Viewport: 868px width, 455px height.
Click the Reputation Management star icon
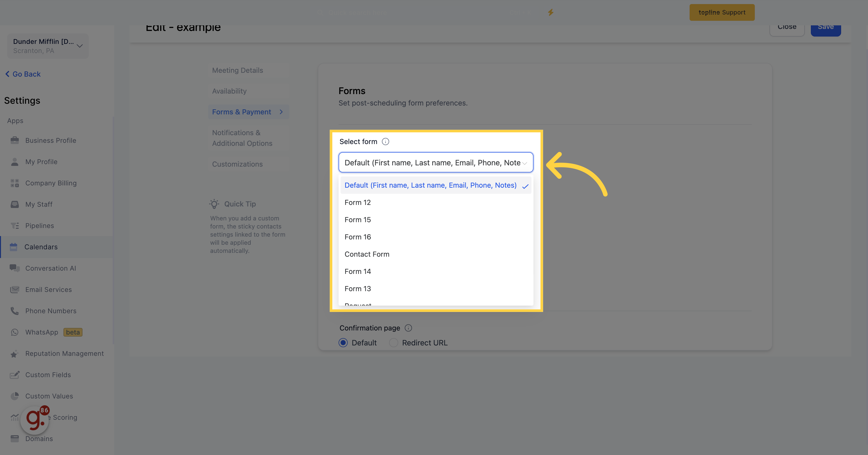click(x=14, y=354)
